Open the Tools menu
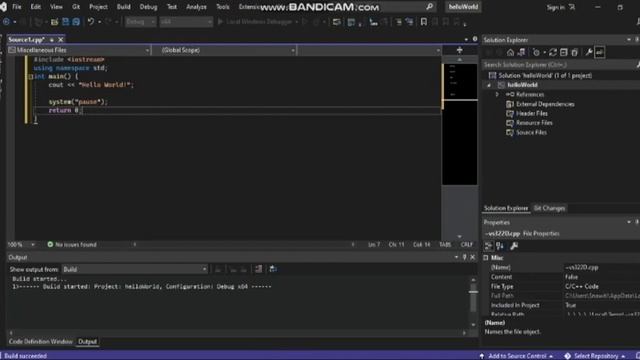The width and height of the screenshot is (640, 360). tap(223, 7)
